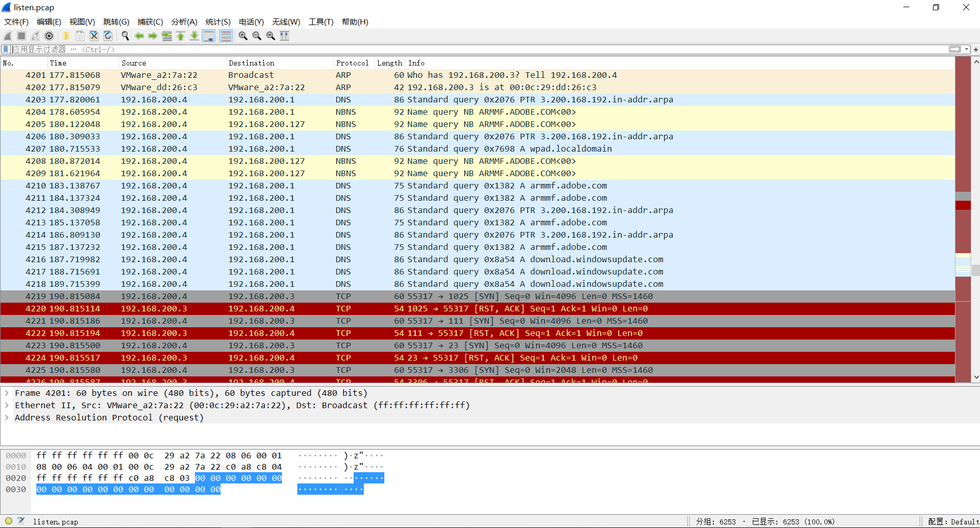980x528 pixels.
Task: Click the red mark in packet minimap
Action: 963,205
